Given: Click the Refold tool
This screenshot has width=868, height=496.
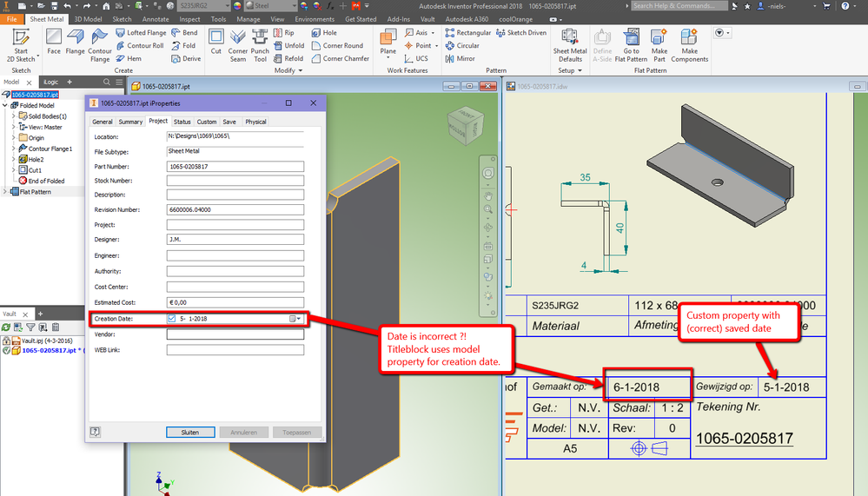Looking at the screenshot, I should pyautogui.click(x=288, y=58).
